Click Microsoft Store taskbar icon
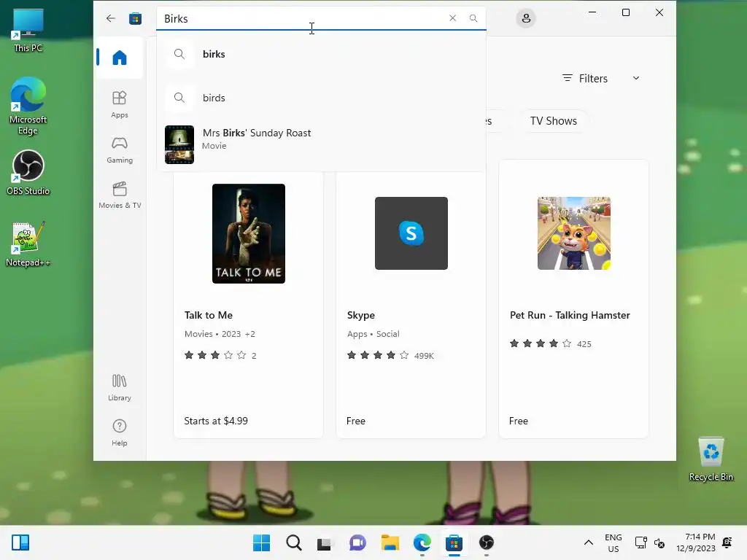 (x=454, y=542)
